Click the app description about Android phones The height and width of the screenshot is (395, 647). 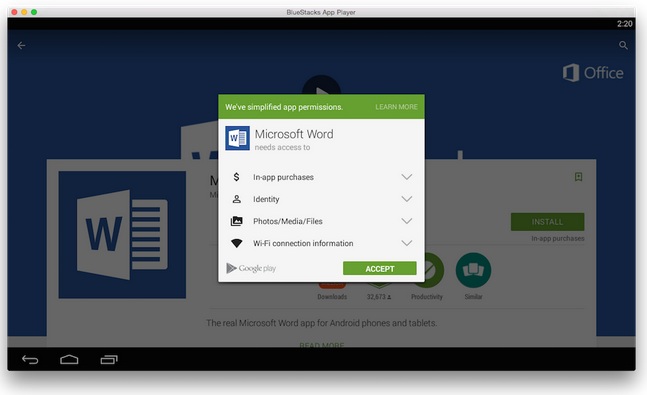pyautogui.click(x=321, y=323)
